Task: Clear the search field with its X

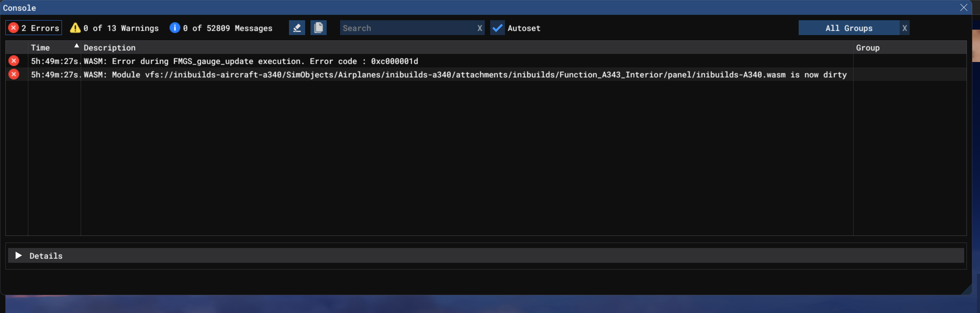Action: coord(479,28)
